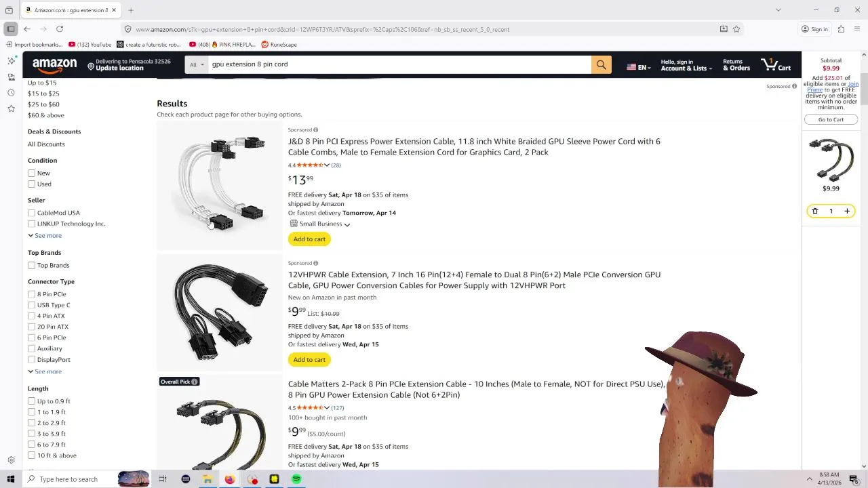Click the Go to Cart button
This screenshot has width=868, height=488.
[831, 119]
